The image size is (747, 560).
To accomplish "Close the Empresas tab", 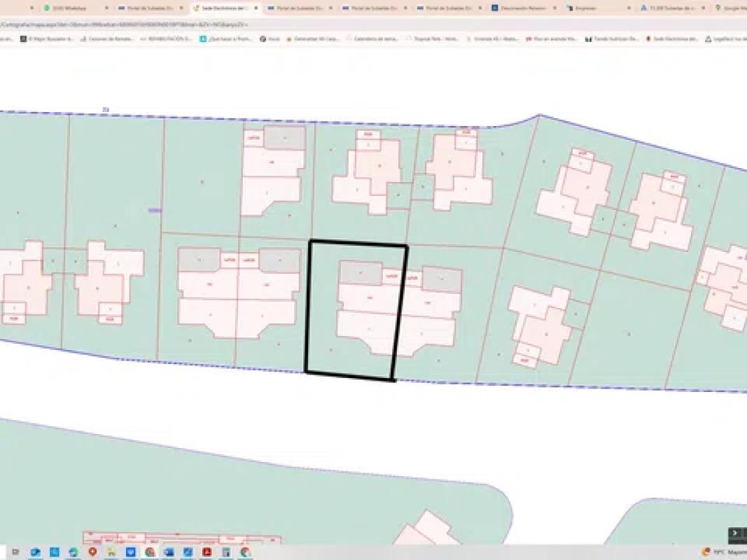I will pos(628,8).
